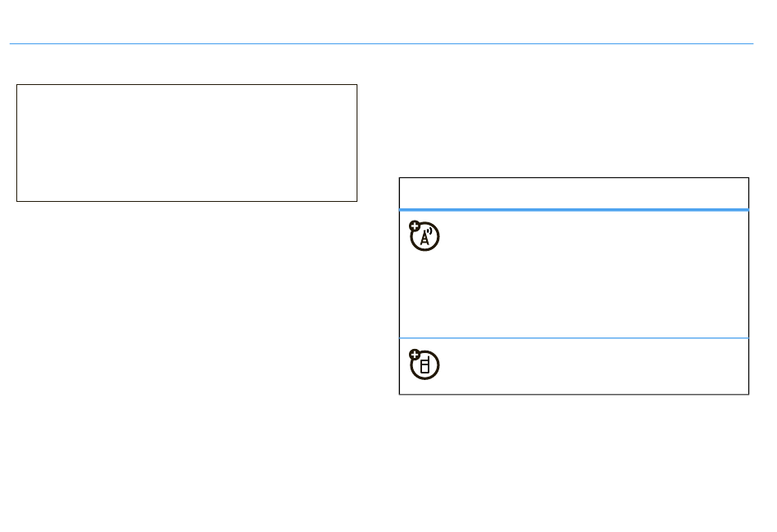Click the network antenna feature icon

tap(424, 235)
